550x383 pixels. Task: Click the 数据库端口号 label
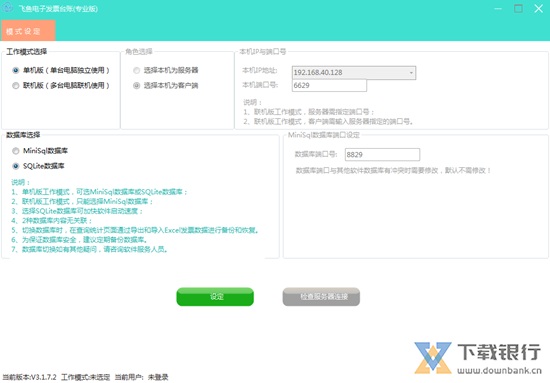pos(316,154)
